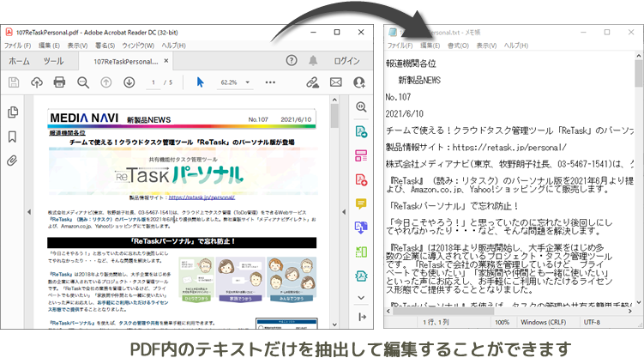Viewport: 644px width, 358px height.
Task: Collapse the left navigation pane arrow
Action: tap(29, 212)
